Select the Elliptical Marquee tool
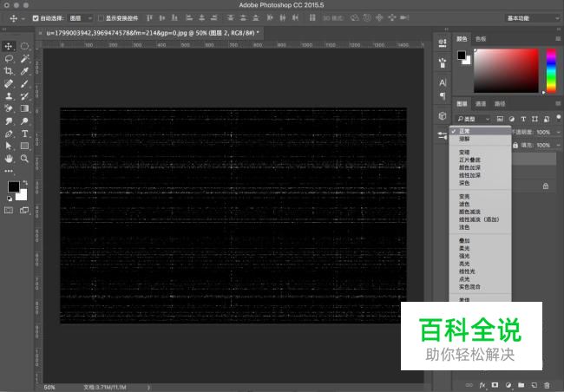Image resolution: width=564 pixels, height=392 pixels. pyautogui.click(x=24, y=46)
